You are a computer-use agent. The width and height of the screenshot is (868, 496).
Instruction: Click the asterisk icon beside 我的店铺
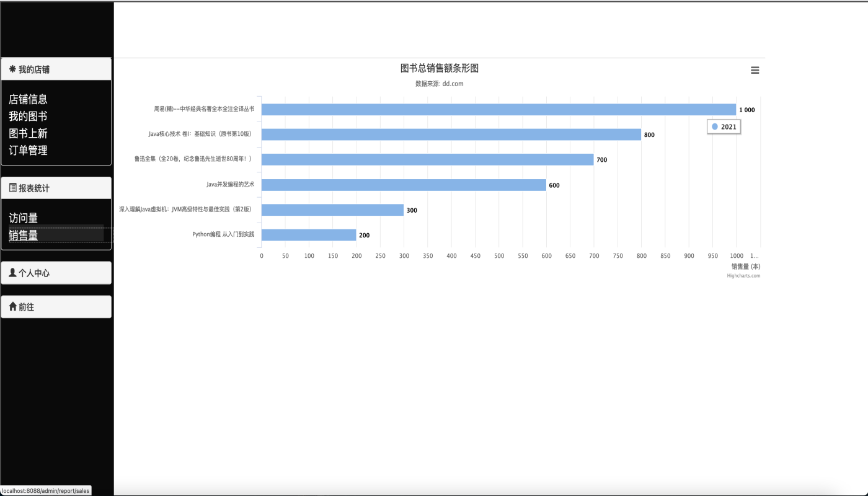coord(12,69)
